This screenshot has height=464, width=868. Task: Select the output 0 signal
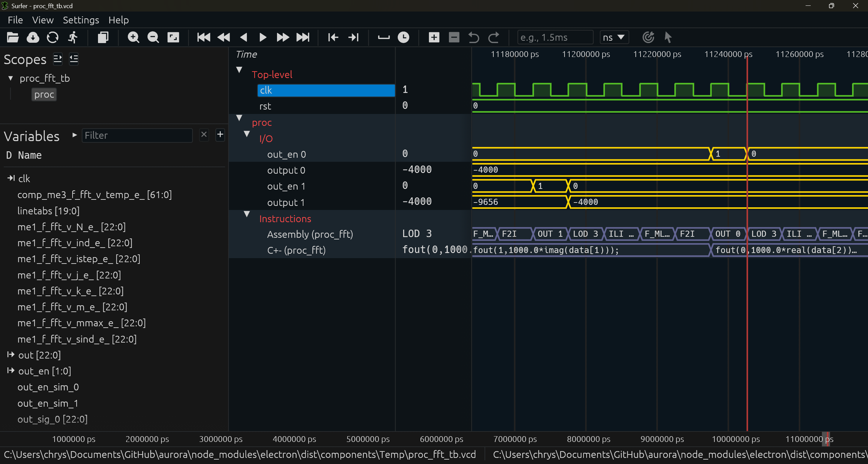[286, 170]
